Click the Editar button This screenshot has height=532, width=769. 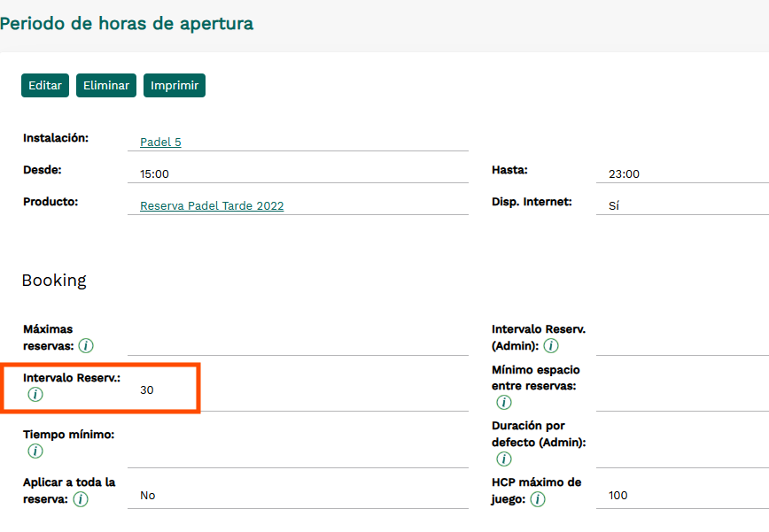[x=45, y=86]
